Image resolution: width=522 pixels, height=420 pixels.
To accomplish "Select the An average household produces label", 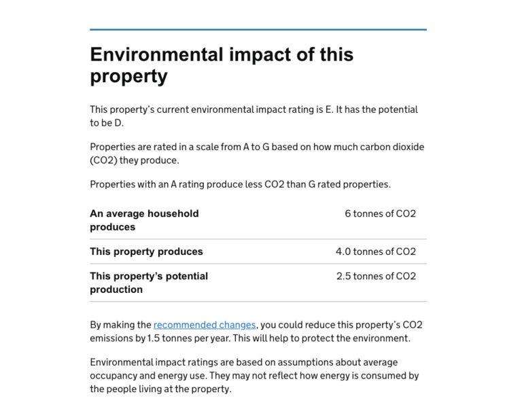I will click(x=144, y=220).
